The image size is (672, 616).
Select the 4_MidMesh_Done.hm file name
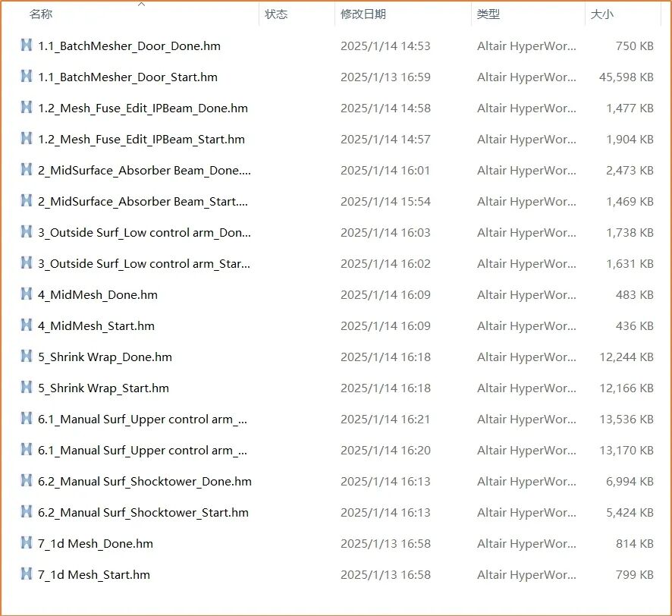click(x=98, y=294)
